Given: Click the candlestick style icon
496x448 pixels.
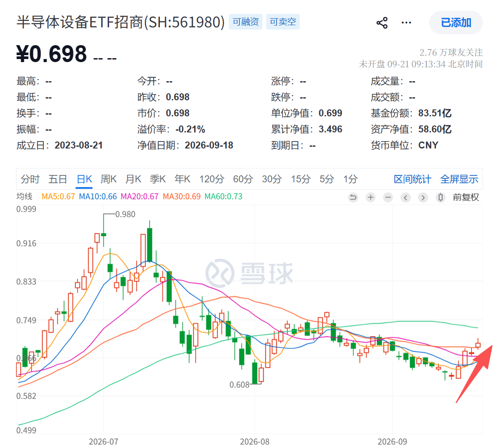Looking at the screenshot, I should [440, 198].
